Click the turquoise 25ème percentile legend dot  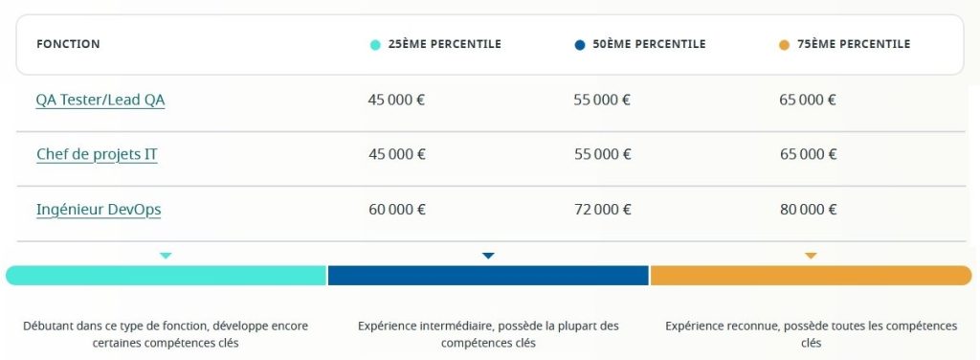pyautogui.click(x=375, y=45)
